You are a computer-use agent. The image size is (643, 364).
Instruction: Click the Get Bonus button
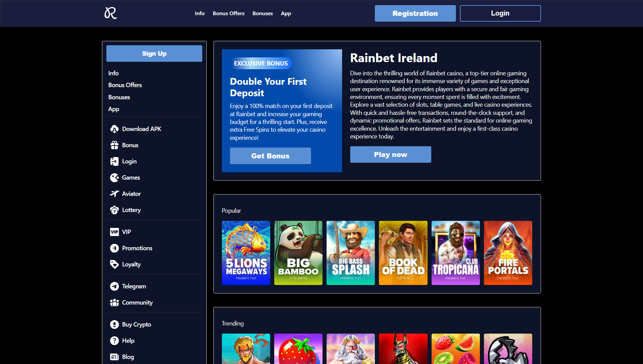point(271,156)
